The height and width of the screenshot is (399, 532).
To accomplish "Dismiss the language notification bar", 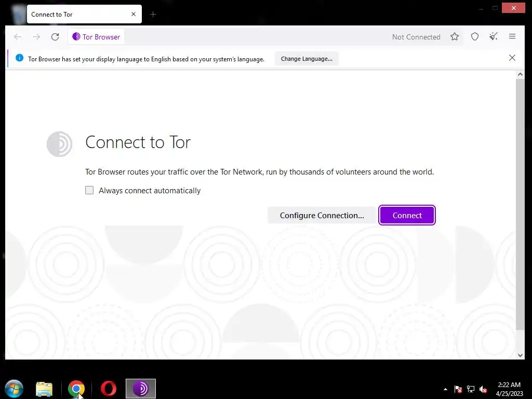I will (512, 58).
